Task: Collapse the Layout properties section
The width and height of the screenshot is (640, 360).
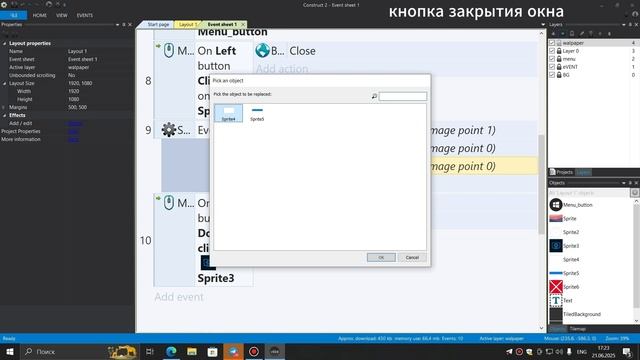Action: tap(4, 43)
